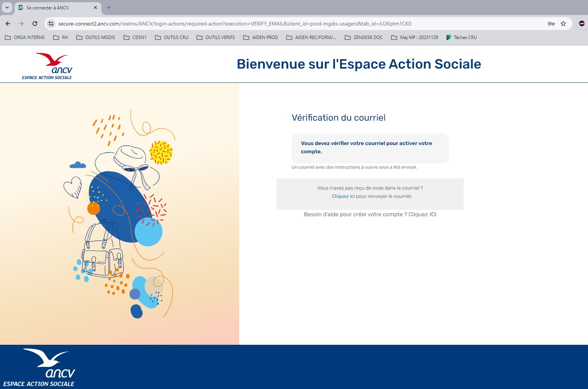The image size is (588, 389).
Task: Close the 'Se connecter à ANCV' tab
Action: (x=95, y=7)
